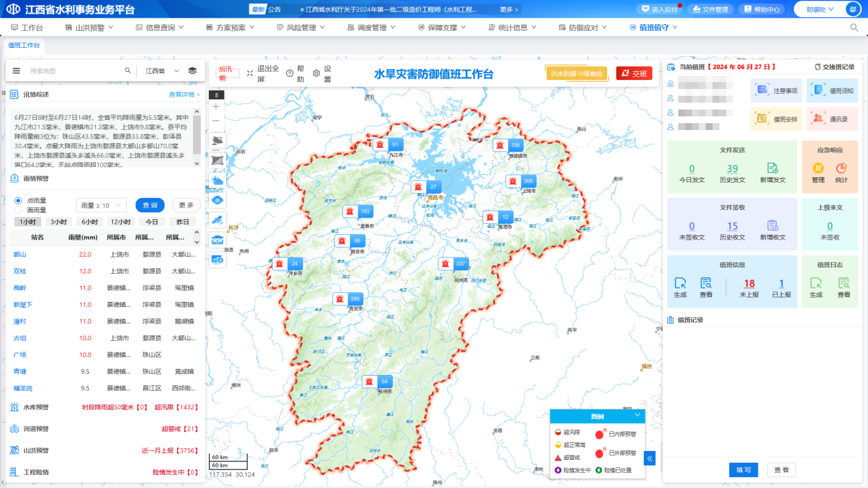The image size is (868, 488).
Task: Click the 查看详情 link
Action: (x=184, y=94)
